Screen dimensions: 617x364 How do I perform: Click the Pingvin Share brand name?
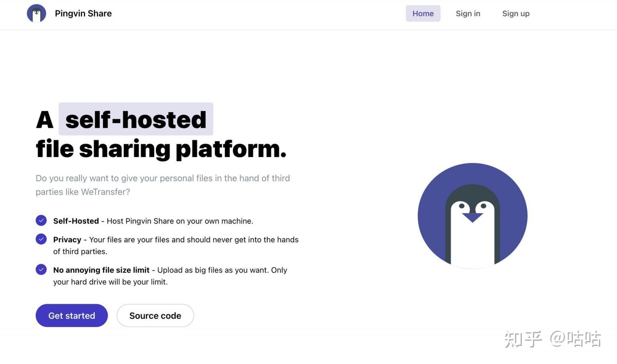tap(83, 13)
